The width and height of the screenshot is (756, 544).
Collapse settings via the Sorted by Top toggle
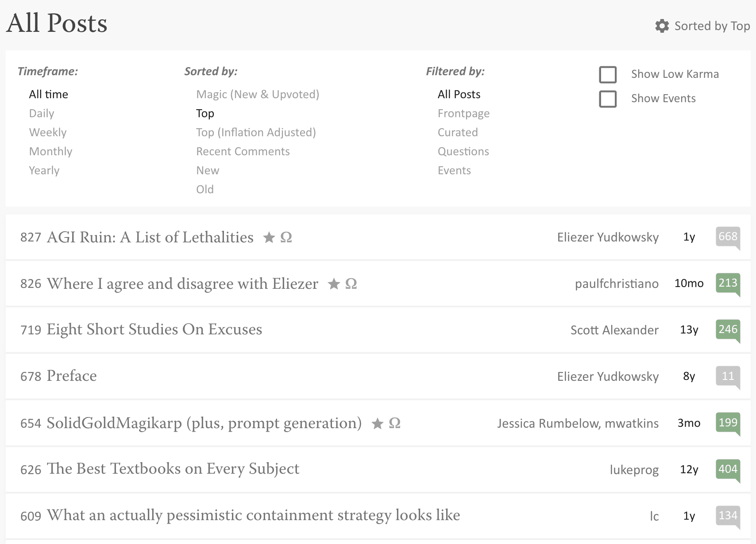pos(712,26)
